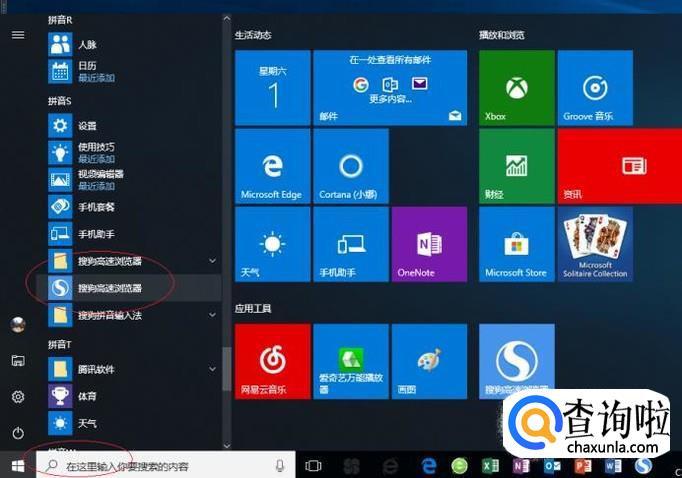Open the 邮件 mail tile
This screenshot has height=478, width=682.
[x=390, y=88]
